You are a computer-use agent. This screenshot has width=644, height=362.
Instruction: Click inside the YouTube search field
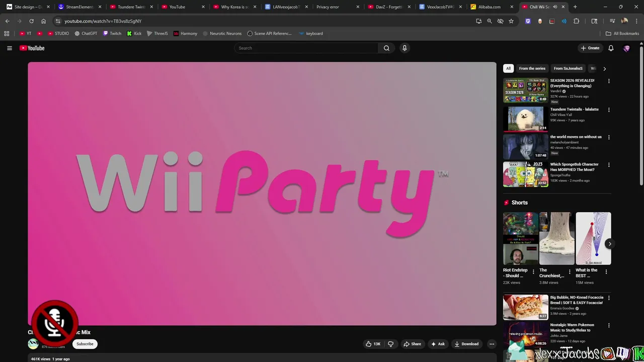point(306,48)
